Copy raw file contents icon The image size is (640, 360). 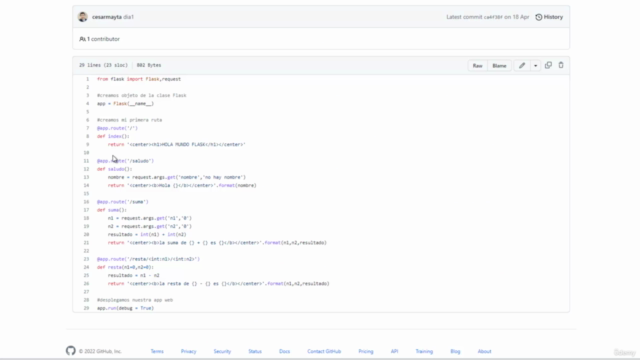pos(548,65)
